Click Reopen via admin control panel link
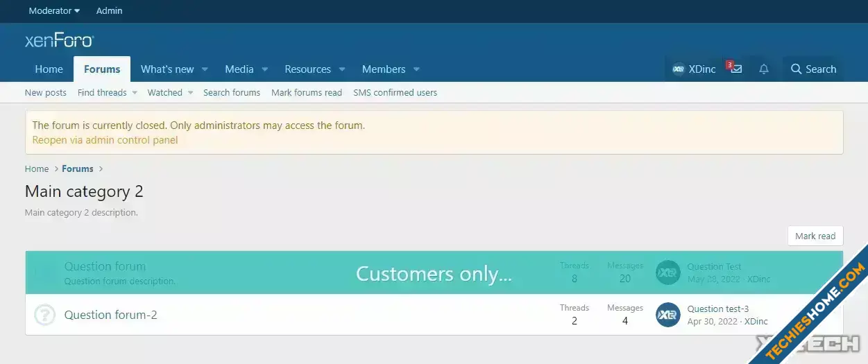The image size is (868, 364). click(x=105, y=140)
